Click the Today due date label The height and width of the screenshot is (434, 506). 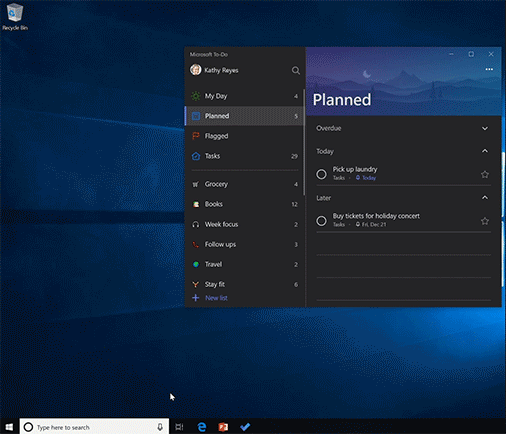point(366,178)
